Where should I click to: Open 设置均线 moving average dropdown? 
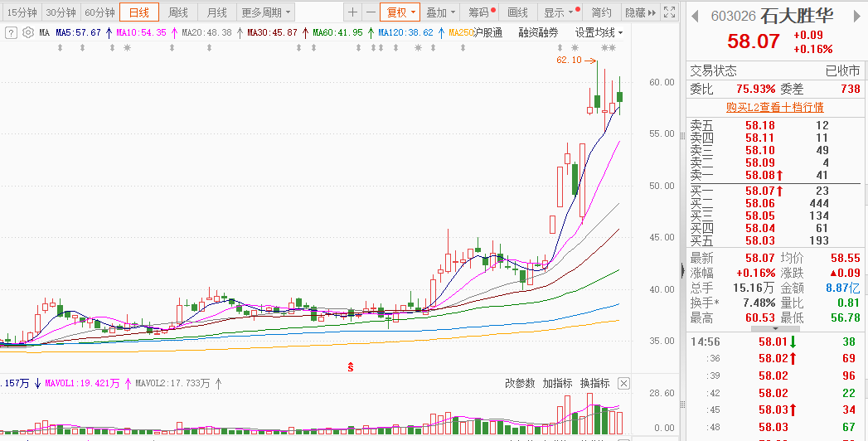point(599,32)
